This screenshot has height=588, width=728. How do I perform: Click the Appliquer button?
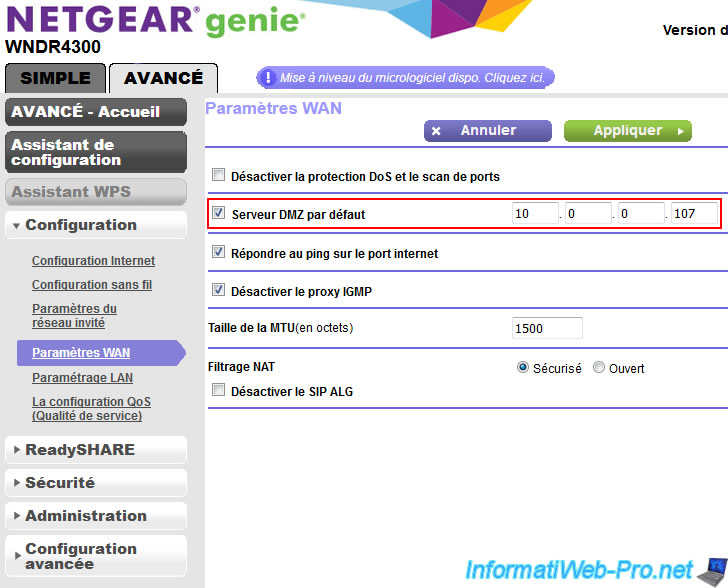point(628,131)
